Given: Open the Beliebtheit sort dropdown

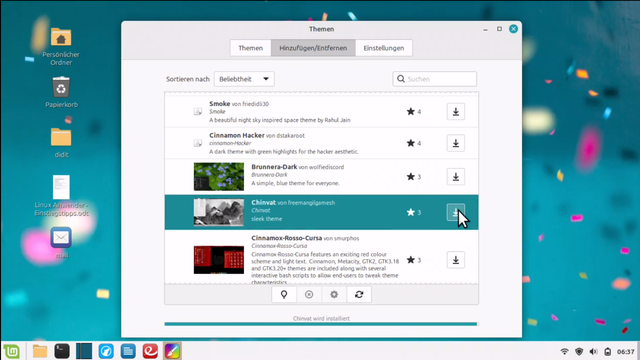Looking at the screenshot, I should [244, 79].
